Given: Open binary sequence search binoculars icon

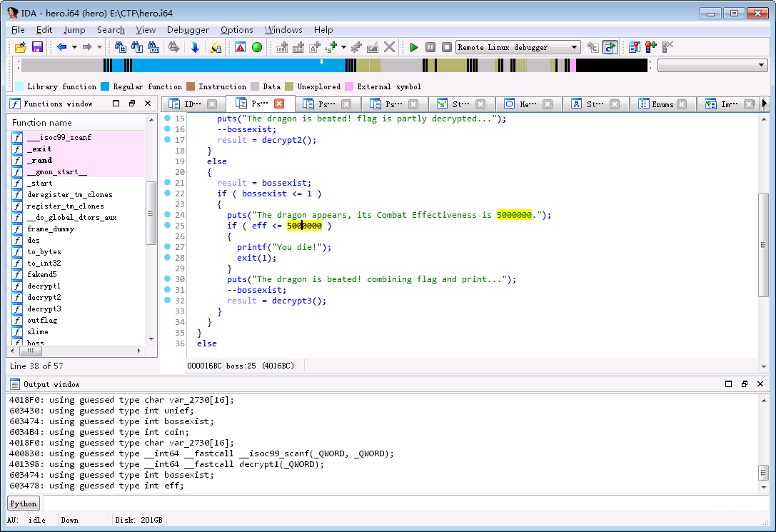Looking at the screenshot, I should click(x=153, y=47).
